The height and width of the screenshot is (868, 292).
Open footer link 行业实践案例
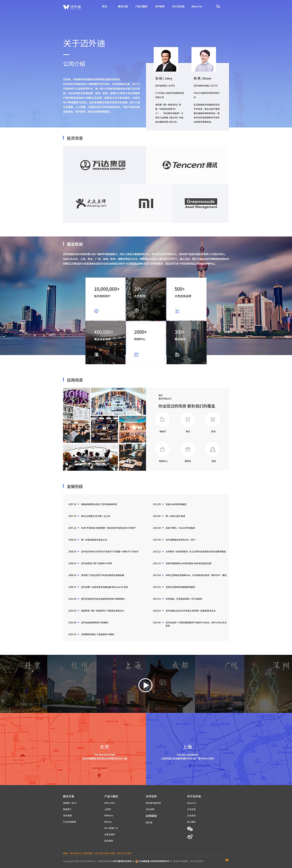pyautogui.click(x=70, y=822)
